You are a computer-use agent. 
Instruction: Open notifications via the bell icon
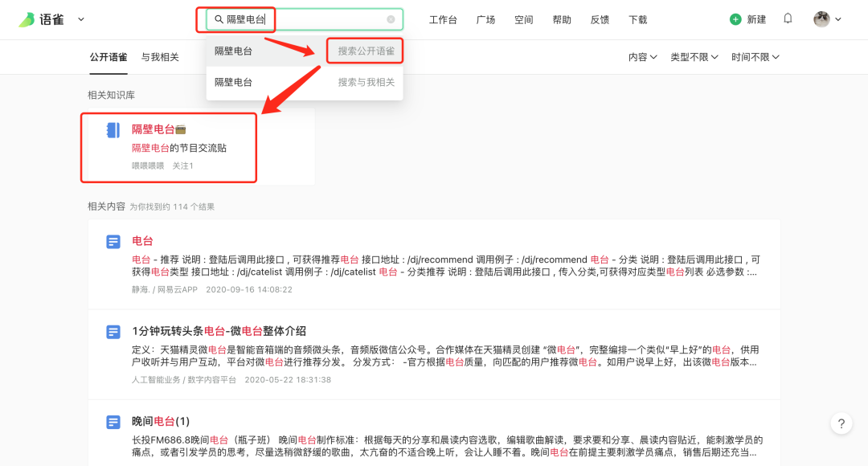point(788,18)
